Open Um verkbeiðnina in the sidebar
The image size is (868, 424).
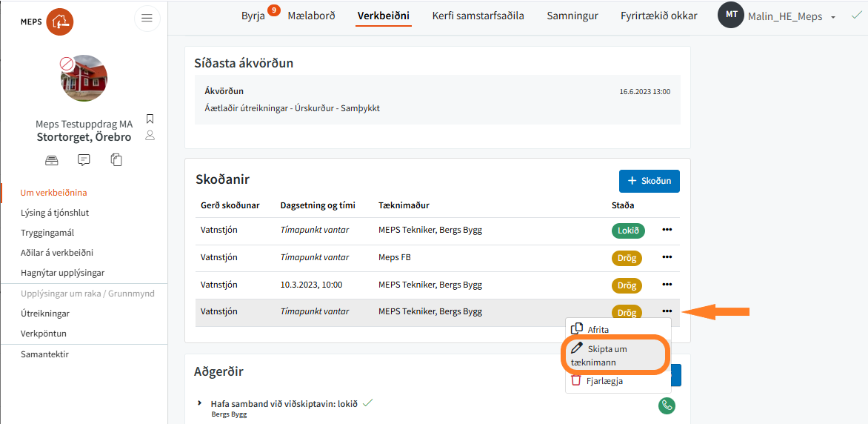click(54, 193)
